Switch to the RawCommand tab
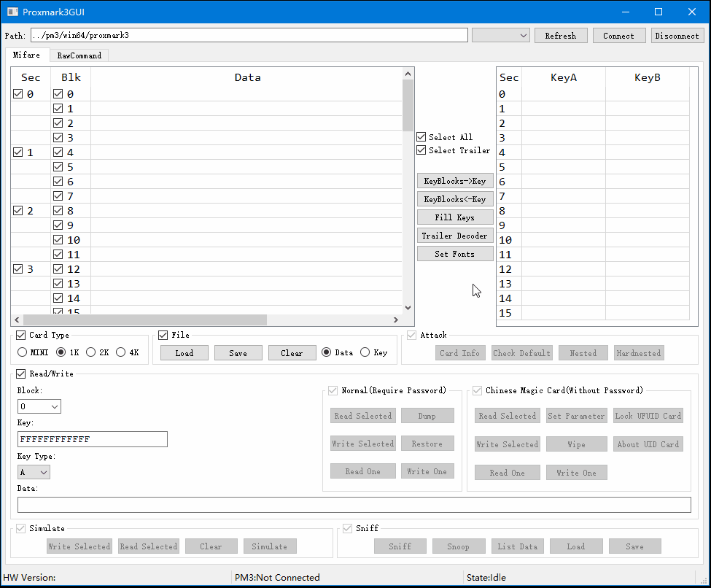The image size is (711, 588). [79, 55]
